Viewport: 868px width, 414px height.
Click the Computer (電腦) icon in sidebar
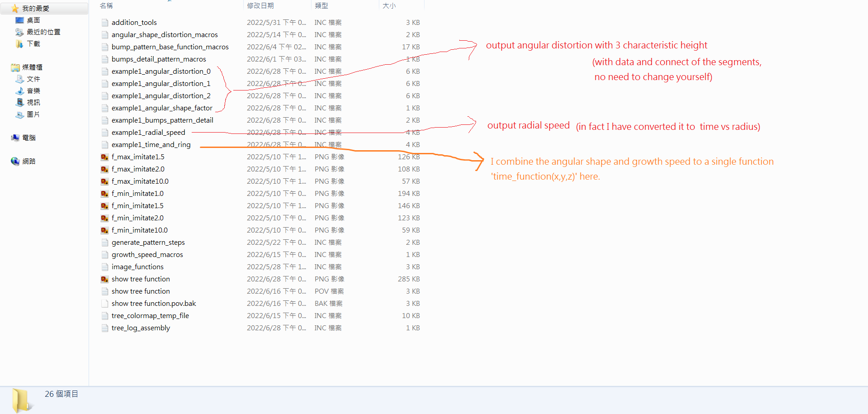click(x=15, y=138)
